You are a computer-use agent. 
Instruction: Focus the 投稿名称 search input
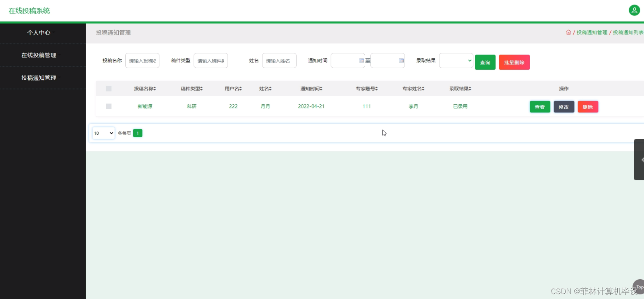[142, 60]
